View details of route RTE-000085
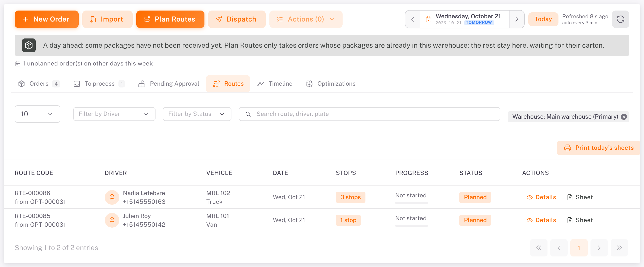 point(541,220)
